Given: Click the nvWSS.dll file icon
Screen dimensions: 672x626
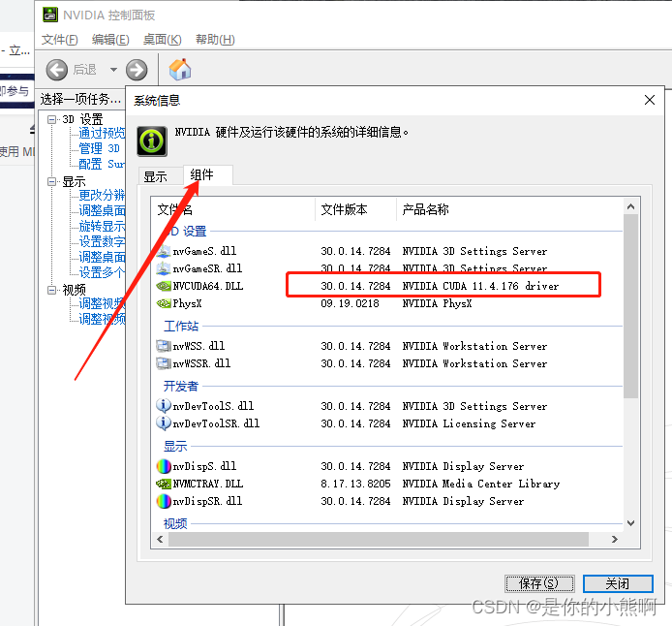Looking at the screenshot, I should (x=164, y=346).
